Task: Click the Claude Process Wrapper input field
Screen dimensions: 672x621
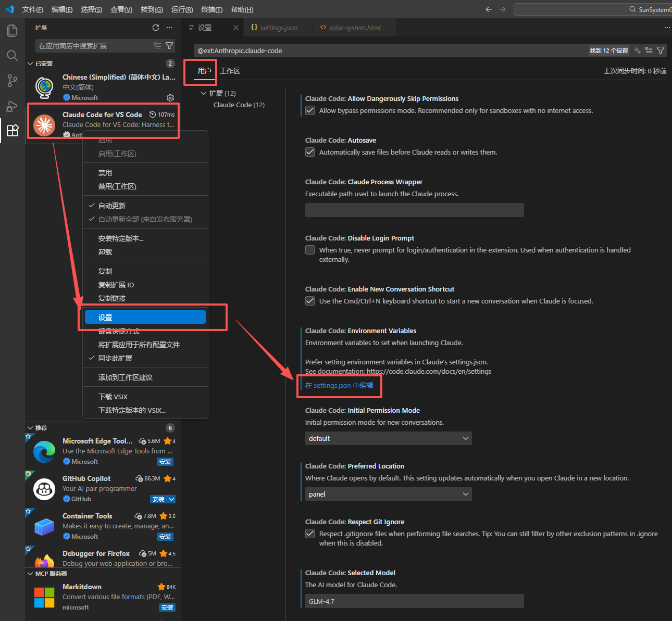Action: click(x=414, y=210)
